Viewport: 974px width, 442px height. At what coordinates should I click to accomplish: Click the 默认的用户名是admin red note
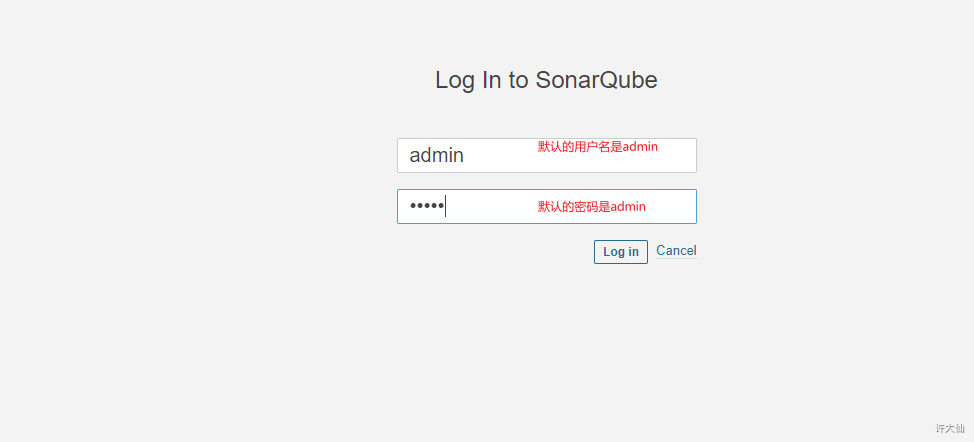(x=598, y=147)
